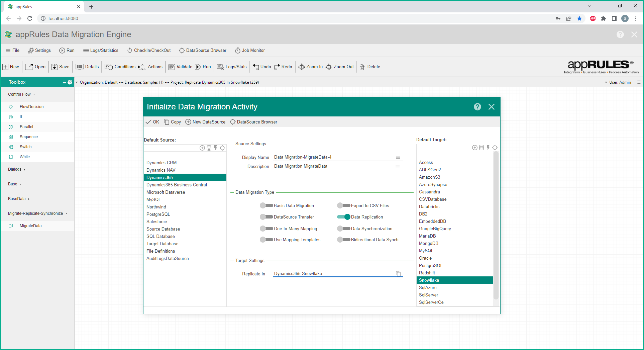
Task: Expand Organization project info dropdown arrow
Action: coord(77,82)
